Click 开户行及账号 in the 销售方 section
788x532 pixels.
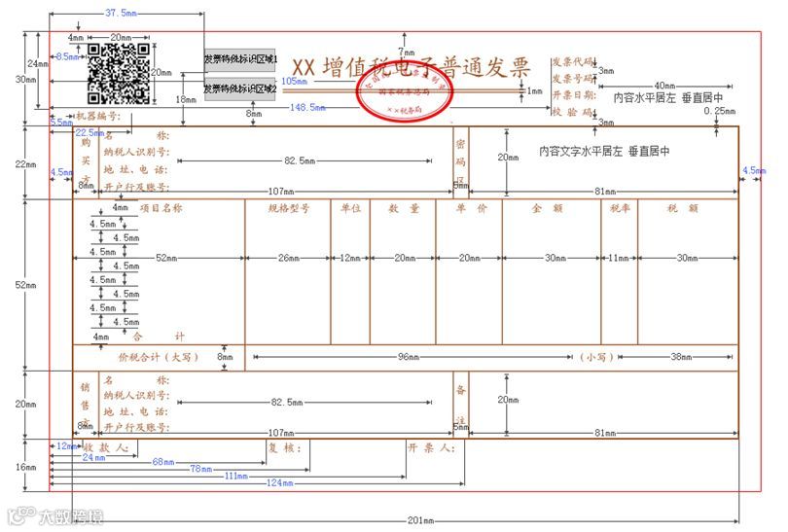[x=137, y=428]
